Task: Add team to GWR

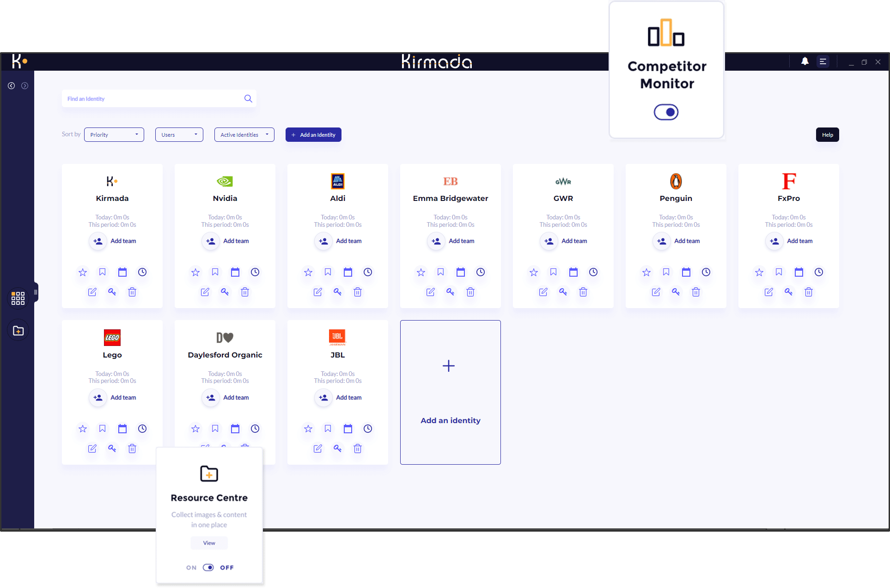Action: 563,241
